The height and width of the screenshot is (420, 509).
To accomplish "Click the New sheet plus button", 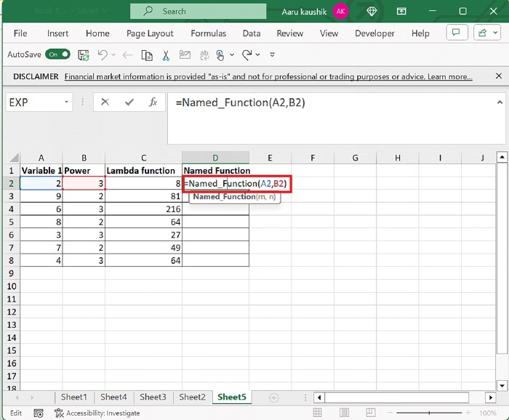I will [x=273, y=397].
